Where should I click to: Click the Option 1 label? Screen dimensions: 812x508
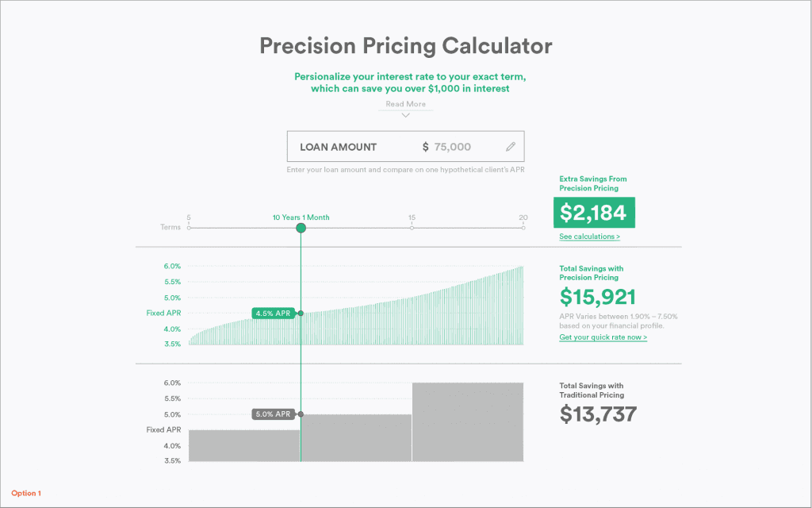coord(26,492)
